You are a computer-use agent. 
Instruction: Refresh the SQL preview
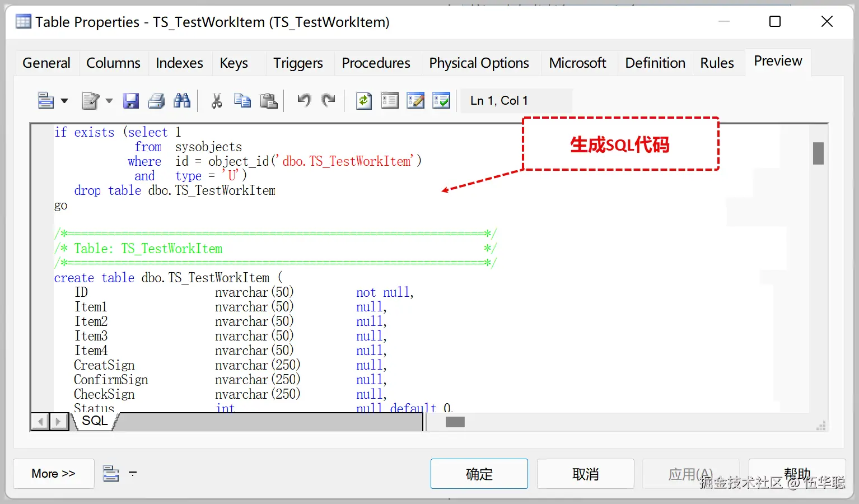364,101
